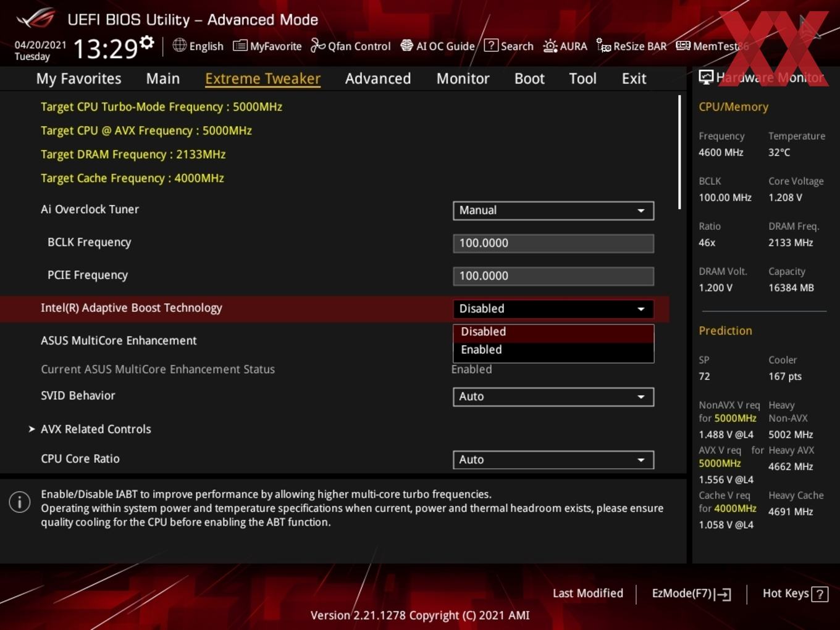Viewport: 840px width, 630px height.
Task: Click the Hot Keys question mark icon
Action: click(x=820, y=594)
